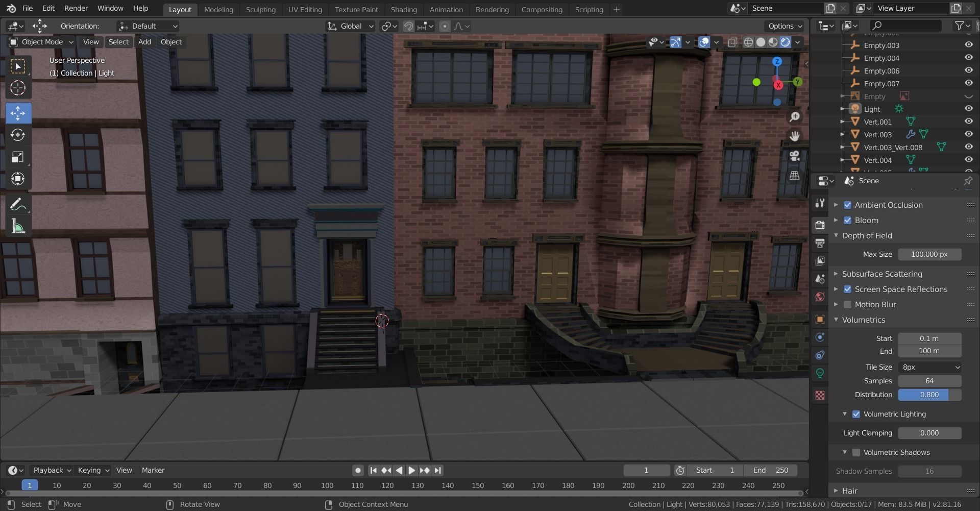The image size is (980, 511).
Task: Open the File menu
Action: [x=28, y=8]
